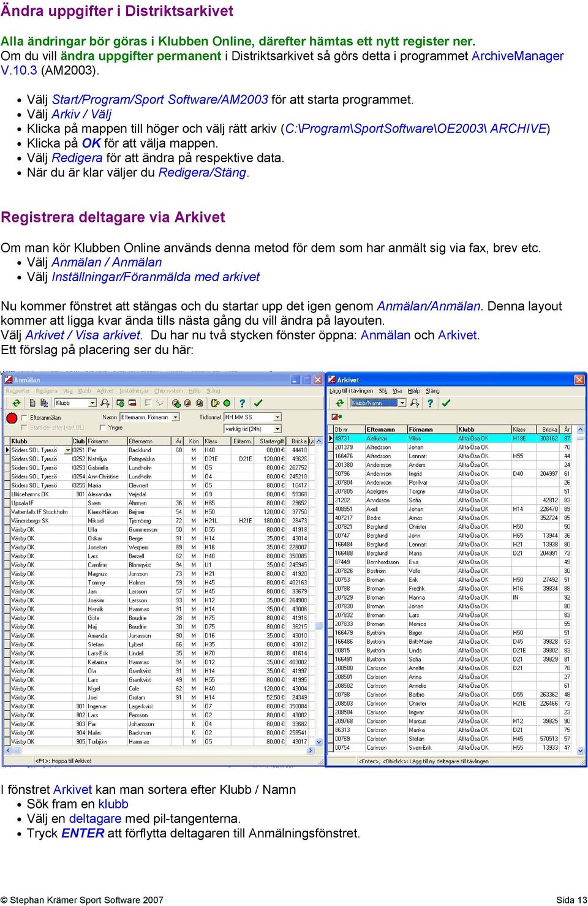Open 'Lägg till i tävlingen' menu in Arkivet
The image size is (588, 906).
coord(351,391)
